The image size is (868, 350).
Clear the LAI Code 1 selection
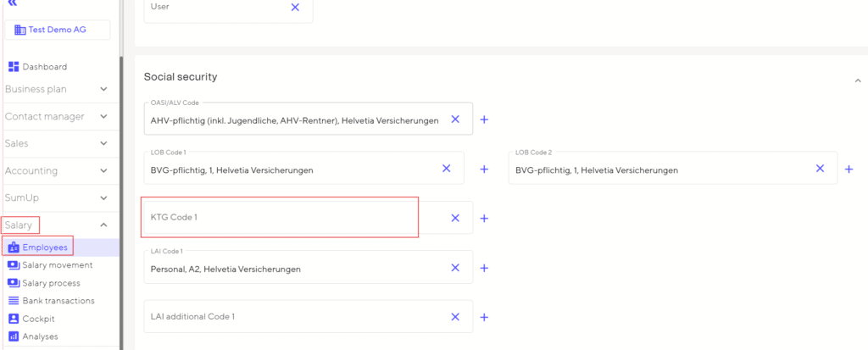coord(455,268)
